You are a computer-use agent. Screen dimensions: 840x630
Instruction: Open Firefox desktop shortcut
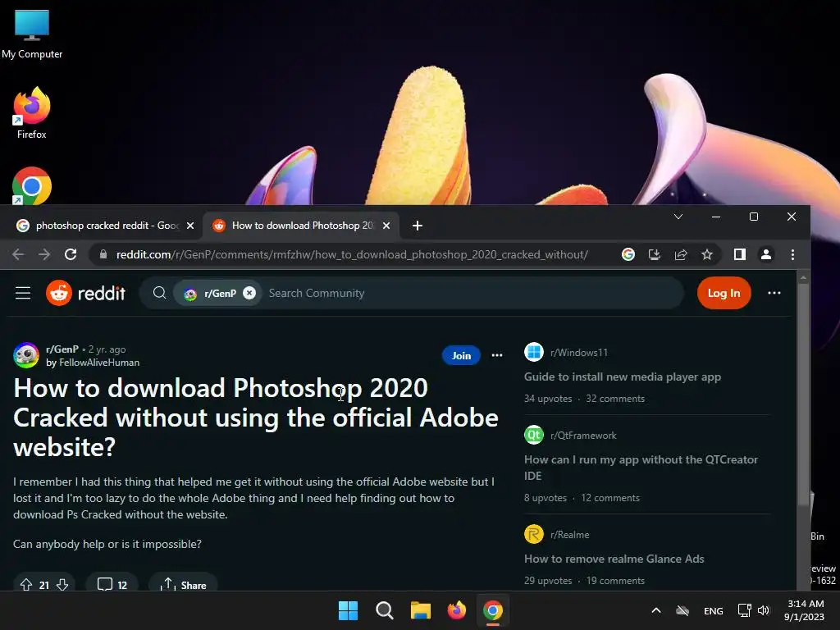click(x=32, y=113)
